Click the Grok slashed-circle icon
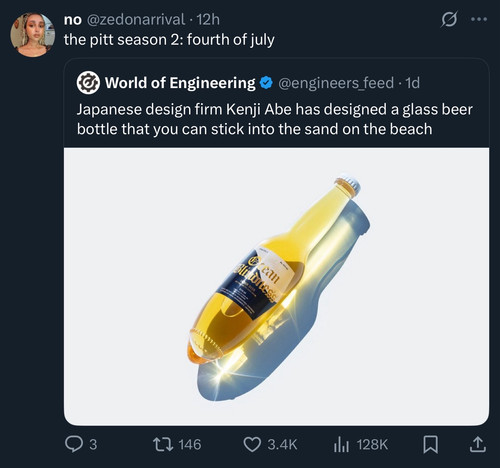500x468 pixels. click(449, 20)
